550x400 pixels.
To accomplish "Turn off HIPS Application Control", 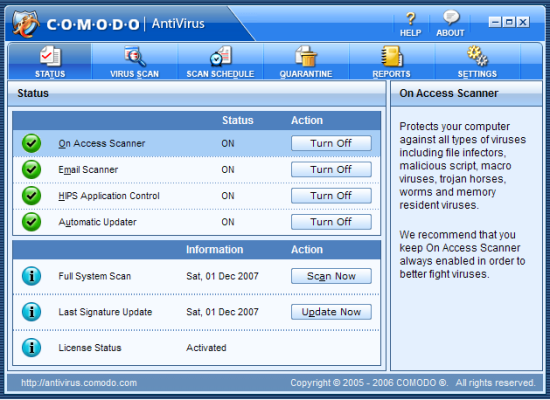I will [331, 196].
